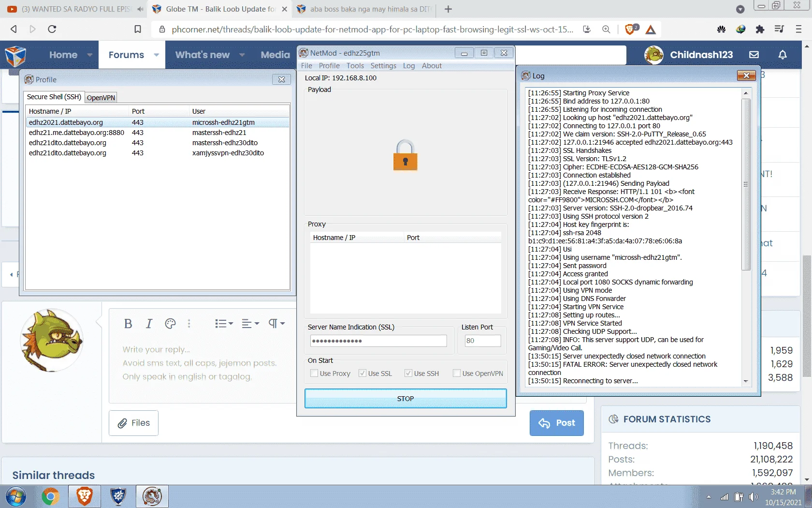Open the forum inbox envelope icon

[x=754, y=55]
